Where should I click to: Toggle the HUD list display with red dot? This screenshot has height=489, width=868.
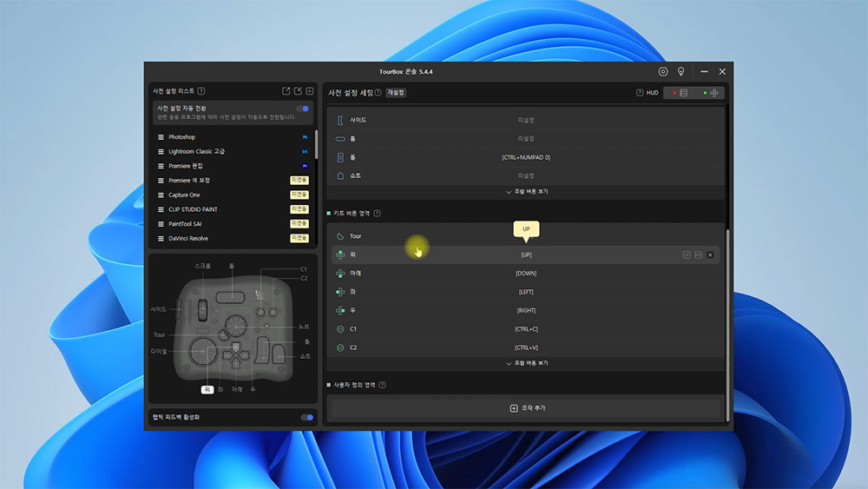click(x=681, y=93)
